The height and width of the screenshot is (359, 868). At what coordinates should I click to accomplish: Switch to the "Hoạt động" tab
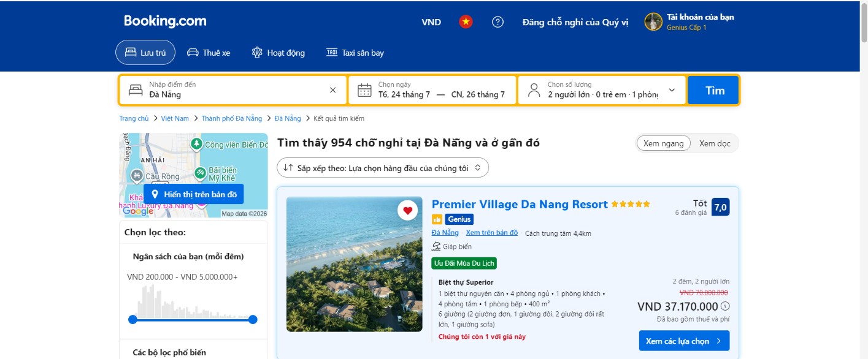pyautogui.click(x=278, y=53)
